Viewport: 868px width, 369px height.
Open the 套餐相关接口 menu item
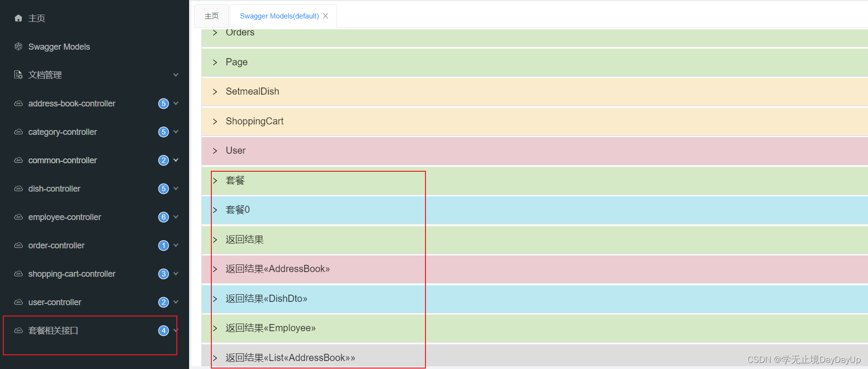95,330
